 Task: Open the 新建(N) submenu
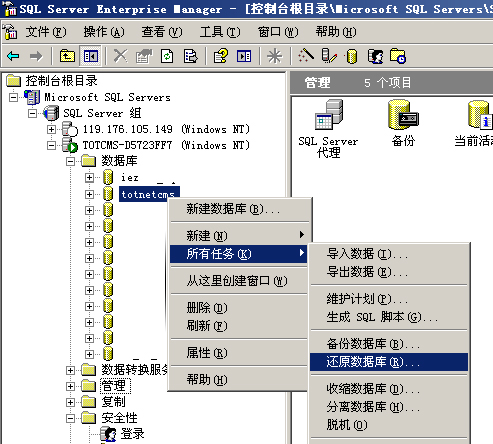(240, 235)
